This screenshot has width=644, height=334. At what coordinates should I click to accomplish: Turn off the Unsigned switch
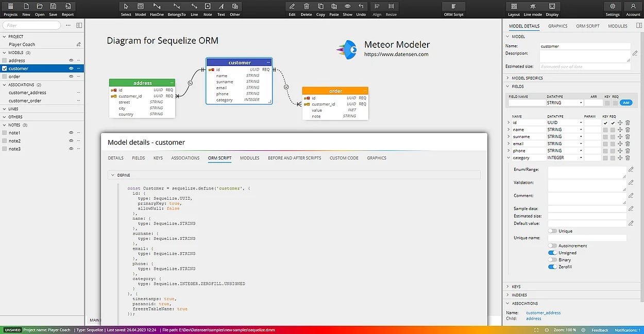pos(552,253)
